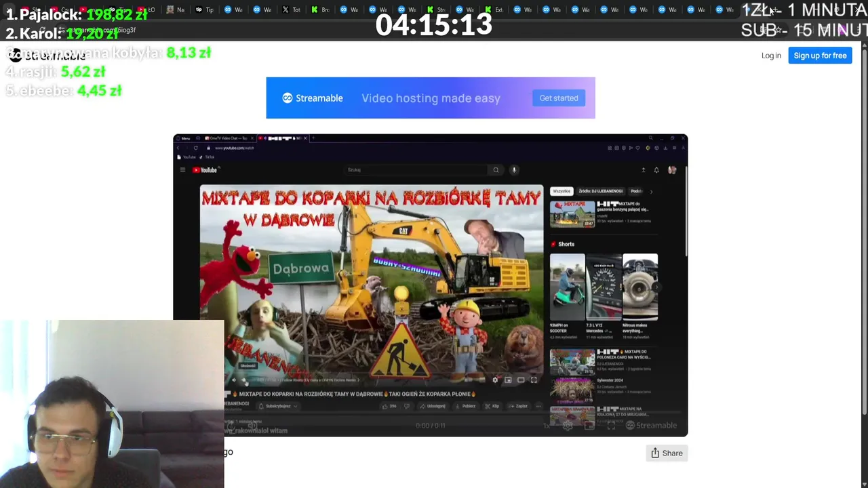Click the YouTube fullscreen icon in video
868x488 pixels.
[x=534, y=380]
